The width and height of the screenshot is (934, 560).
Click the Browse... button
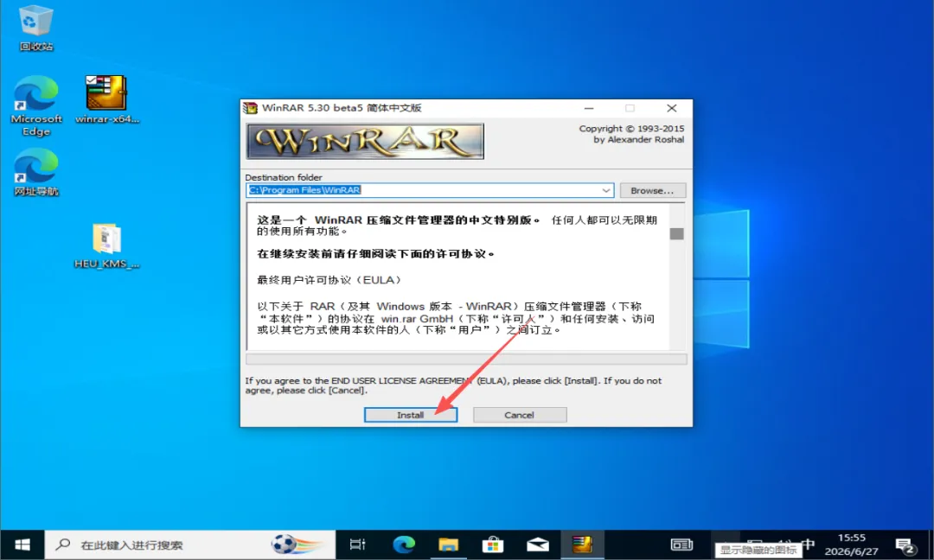click(x=652, y=190)
